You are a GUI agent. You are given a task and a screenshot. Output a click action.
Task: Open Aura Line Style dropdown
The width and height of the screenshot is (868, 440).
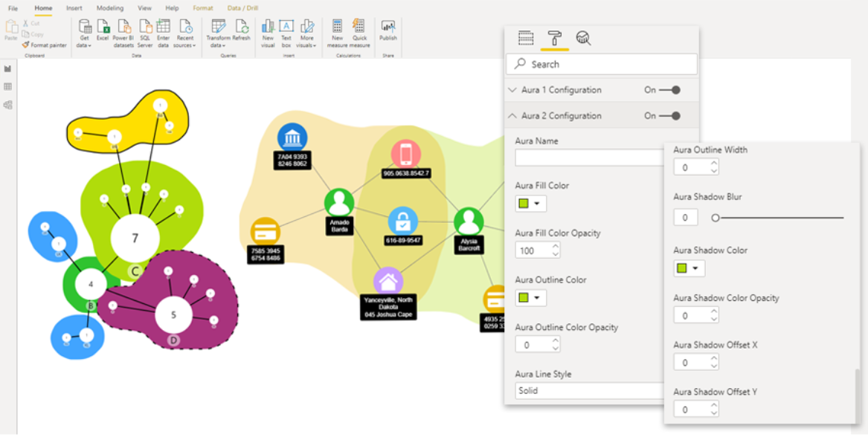pos(590,391)
